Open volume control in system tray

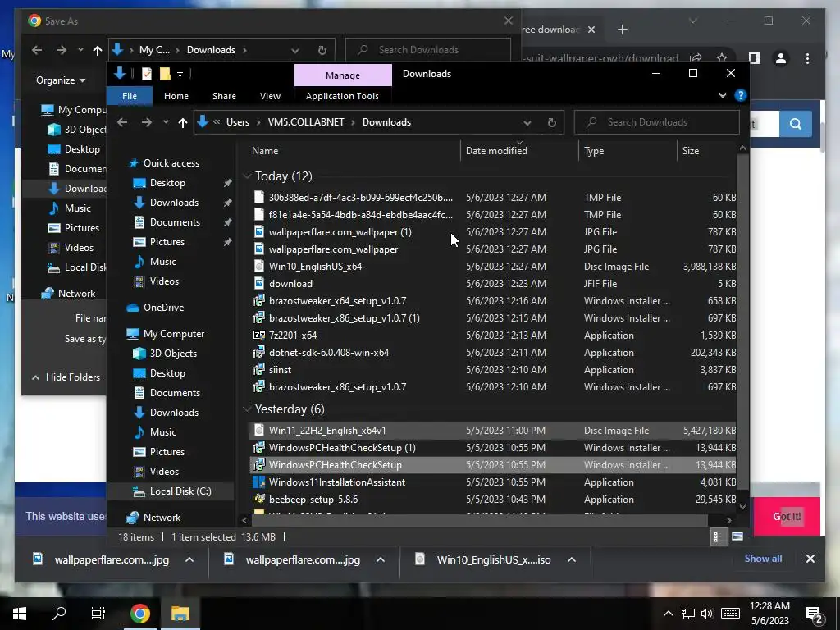pyautogui.click(x=707, y=614)
